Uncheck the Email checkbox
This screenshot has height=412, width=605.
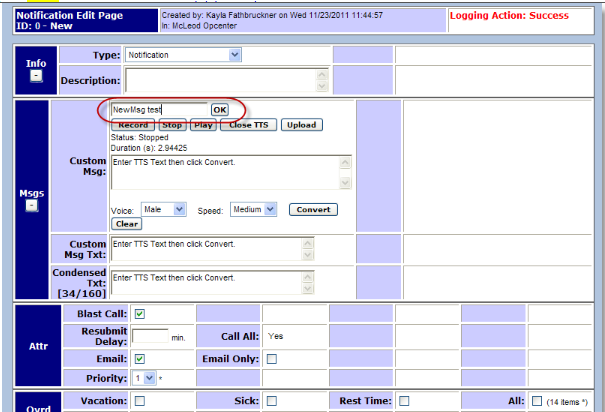[x=140, y=358]
